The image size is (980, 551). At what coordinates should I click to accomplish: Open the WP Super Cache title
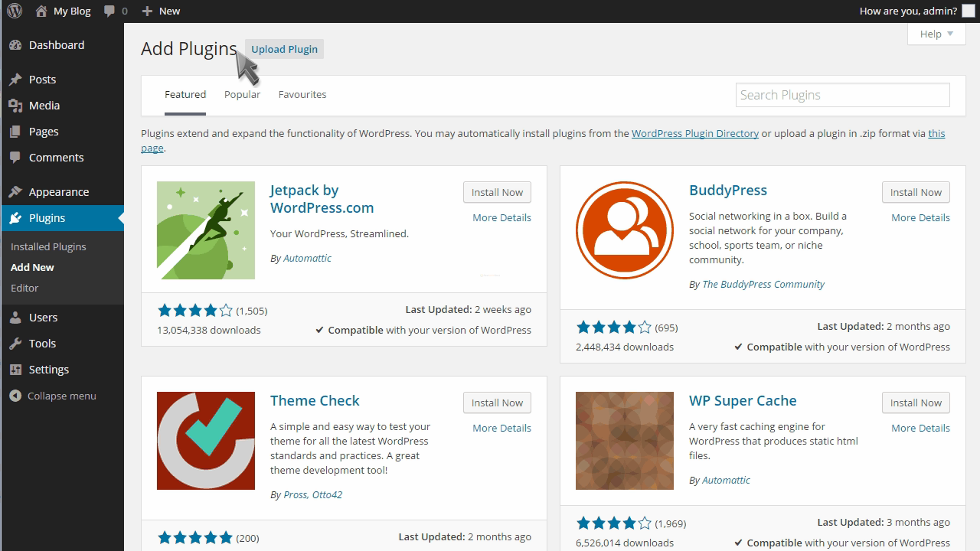[x=743, y=400]
